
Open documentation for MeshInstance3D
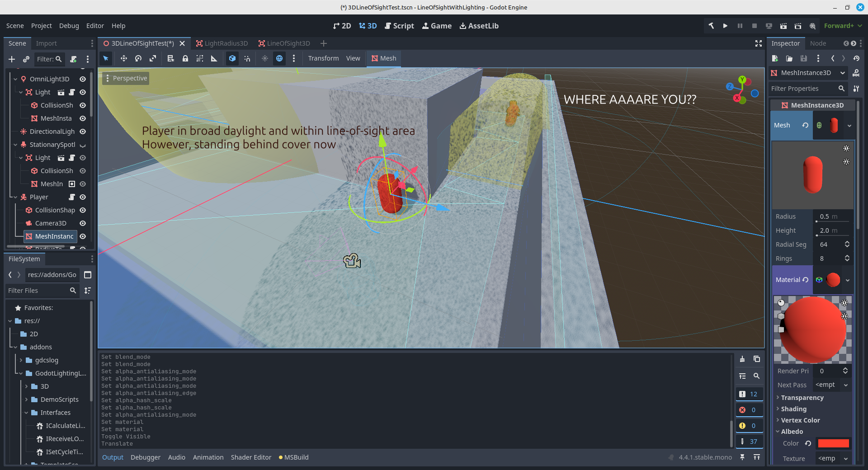[856, 73]
